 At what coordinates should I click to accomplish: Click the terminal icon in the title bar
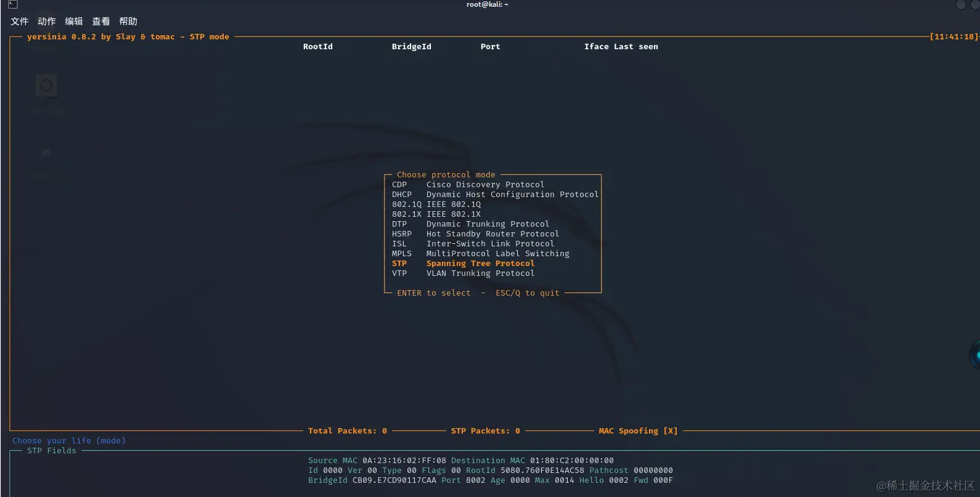coord(13,4)
